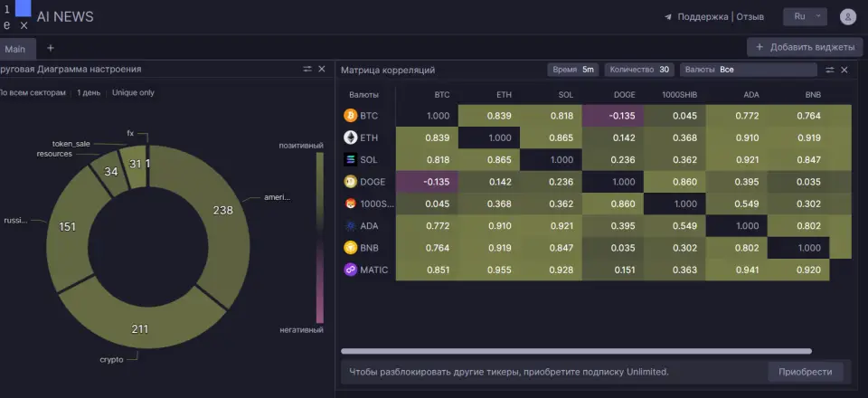Open the Ru language dropdown
Image resolution: width=868 pixels, height=398 pixels.
click(x=805, y=16)
